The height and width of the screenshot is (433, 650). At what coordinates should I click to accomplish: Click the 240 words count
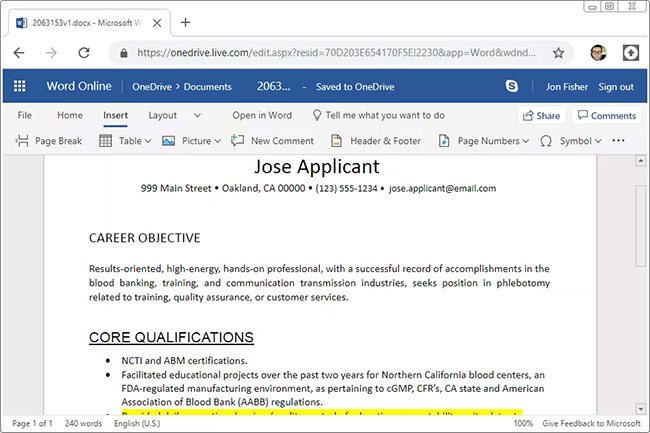[x=83, y=423]
